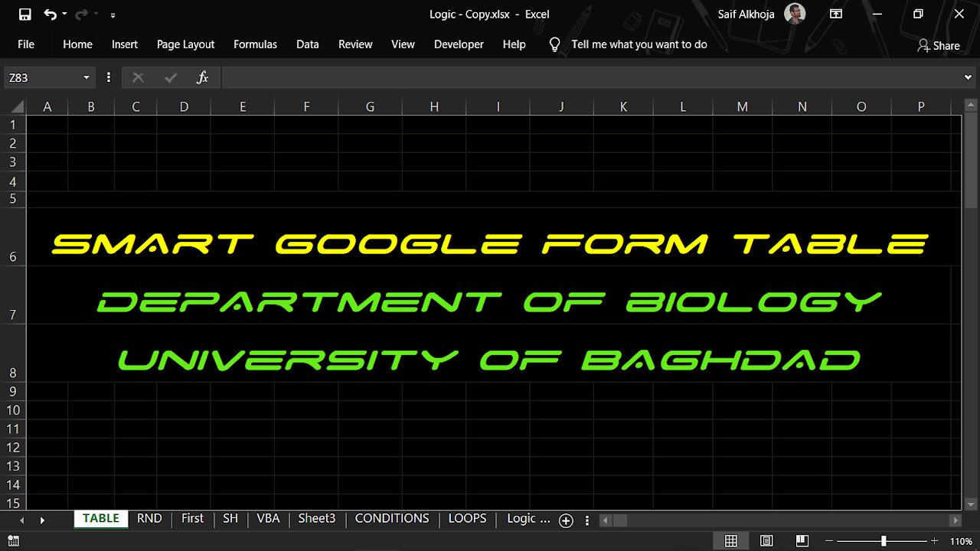980x551 pixels.
Task: Select row 12 header
Action: click(13, 448)
